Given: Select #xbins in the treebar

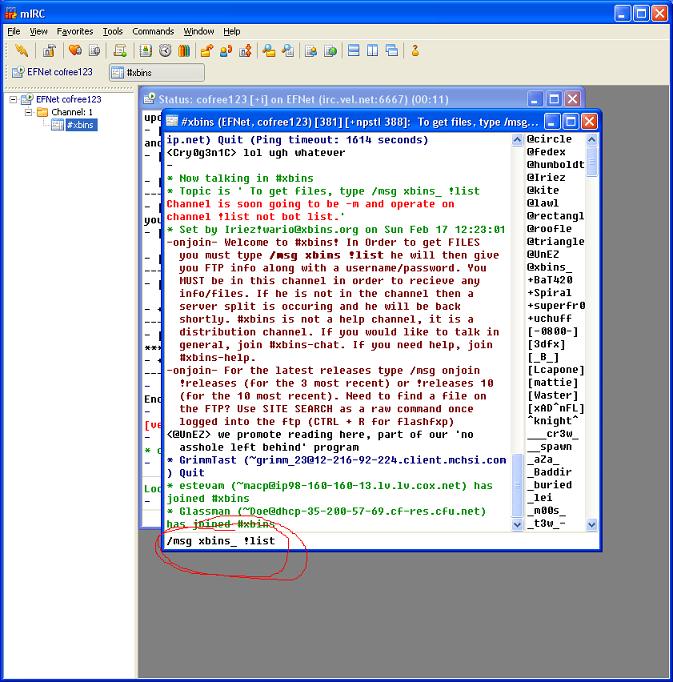Looking at the screenshot, I should click(x=80, y=125).
